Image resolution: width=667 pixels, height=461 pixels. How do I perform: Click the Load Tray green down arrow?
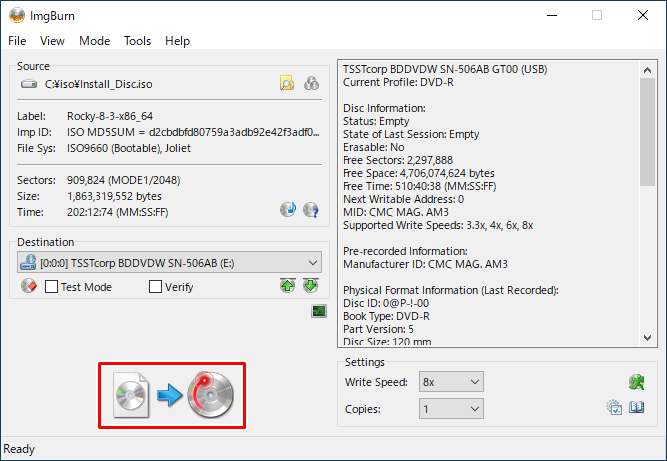(x=311, y=287)
